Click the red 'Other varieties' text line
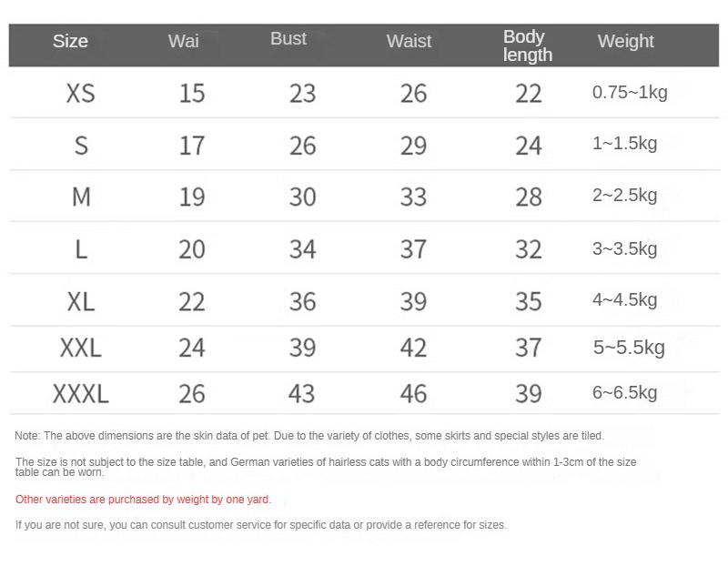728x566 pixels. click(143, 500)
